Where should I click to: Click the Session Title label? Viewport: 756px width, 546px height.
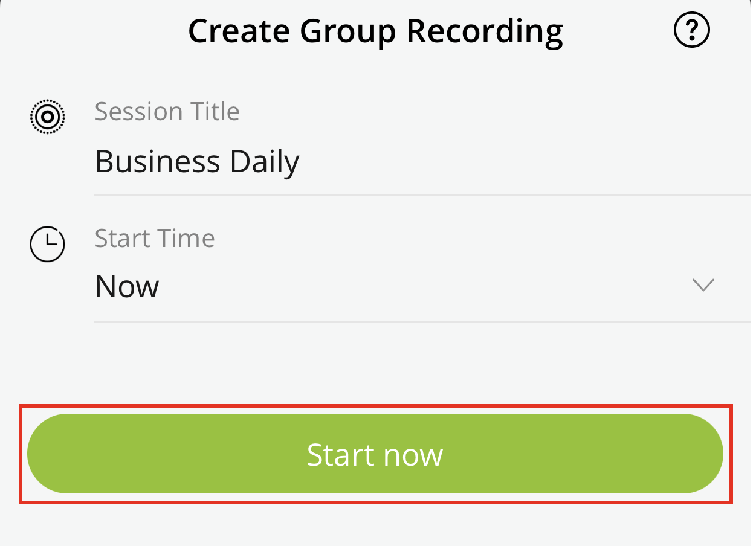pyautogui.click(x=167, y=111)
